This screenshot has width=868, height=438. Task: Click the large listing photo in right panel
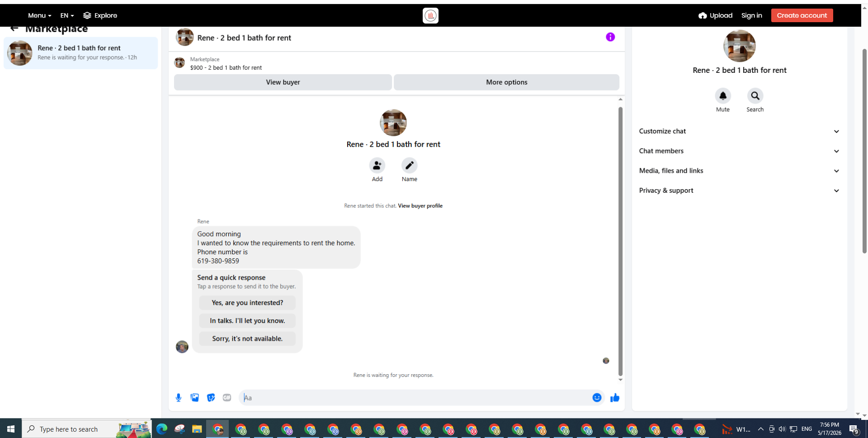pos(739,46)
